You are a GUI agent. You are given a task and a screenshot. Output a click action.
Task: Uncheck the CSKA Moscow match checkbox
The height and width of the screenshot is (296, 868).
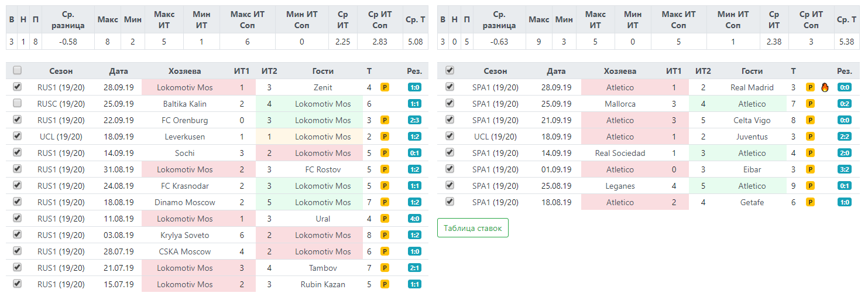tap(18, 251)
